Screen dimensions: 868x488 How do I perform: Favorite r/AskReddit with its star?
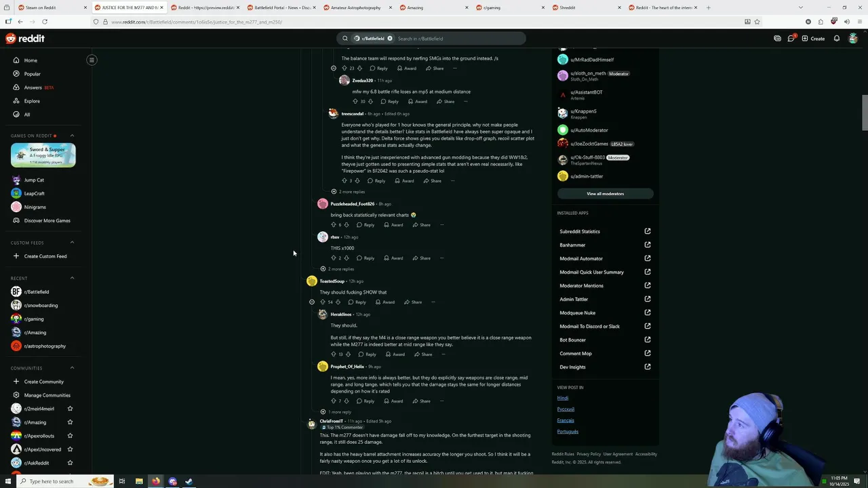click(x=70, y=463)
